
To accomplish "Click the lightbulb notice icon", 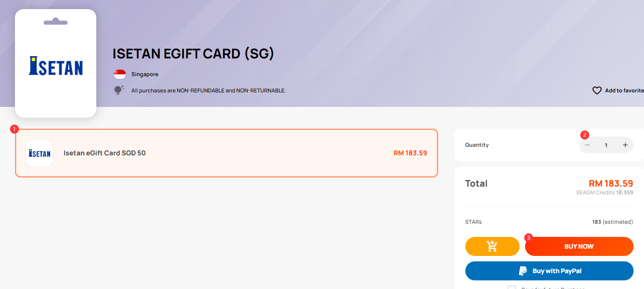I will [x=119, y=90].
